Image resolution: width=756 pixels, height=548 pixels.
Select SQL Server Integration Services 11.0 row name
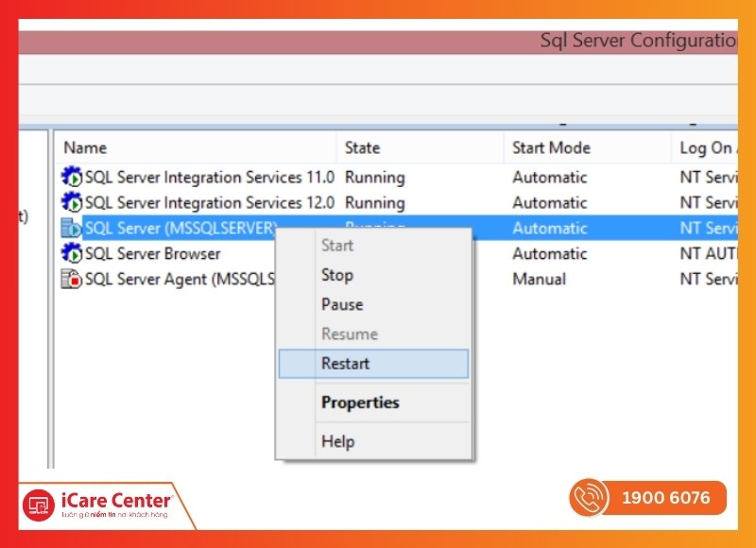[x=210, y=178]
